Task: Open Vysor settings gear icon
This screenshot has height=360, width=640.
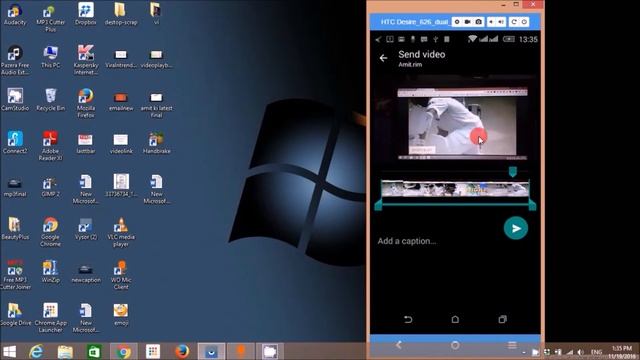Action: click(457, 22)
